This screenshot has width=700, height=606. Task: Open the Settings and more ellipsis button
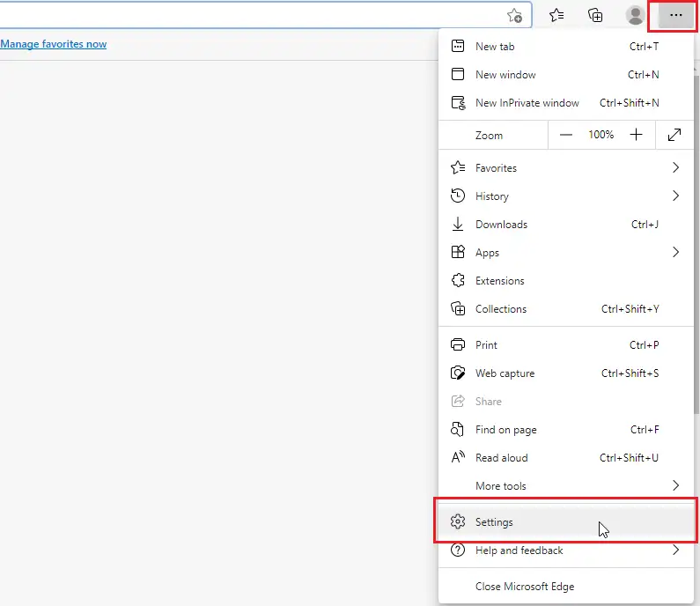pos(675,15)
